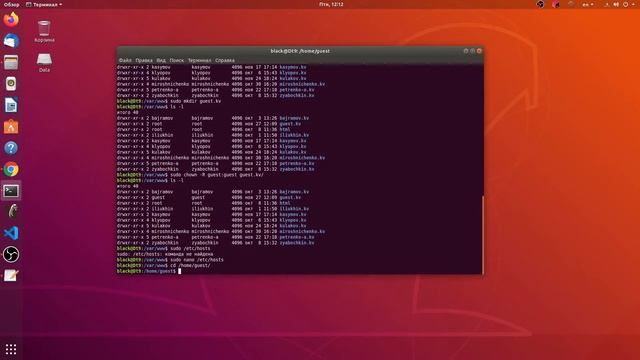Click the terminal title black@Dth: /home/guest
The height and width of the screenshot is (360, 640).
pyautogui.click(x=300, y=51)
